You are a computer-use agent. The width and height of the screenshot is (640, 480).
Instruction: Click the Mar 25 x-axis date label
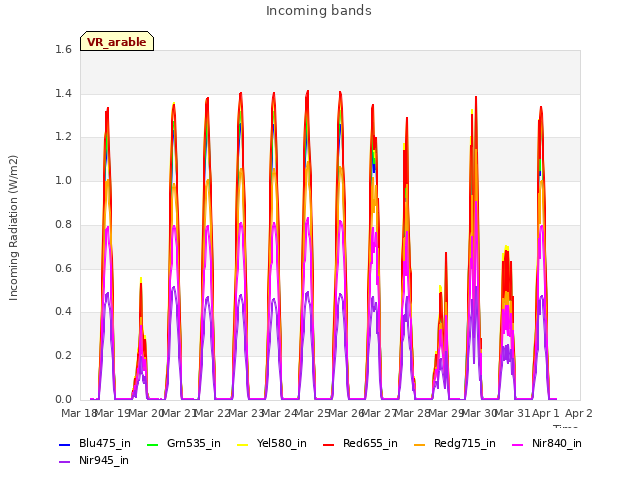(312, 413)
